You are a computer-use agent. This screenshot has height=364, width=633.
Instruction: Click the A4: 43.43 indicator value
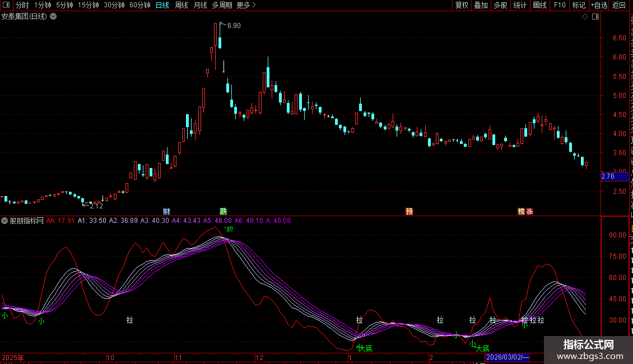(x=186, y=221)
